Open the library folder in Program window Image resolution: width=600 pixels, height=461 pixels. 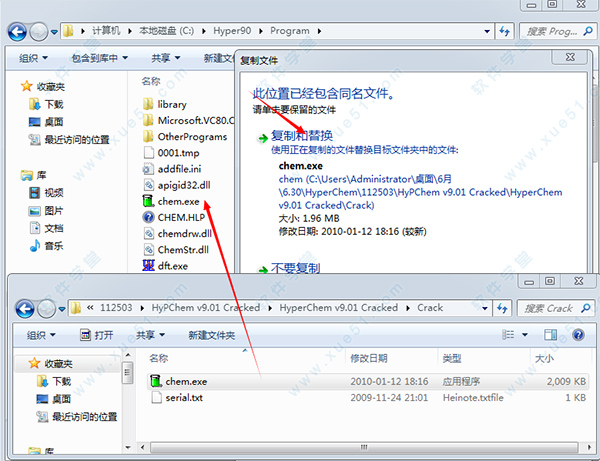pyautogui.click(x=165, y=104)
